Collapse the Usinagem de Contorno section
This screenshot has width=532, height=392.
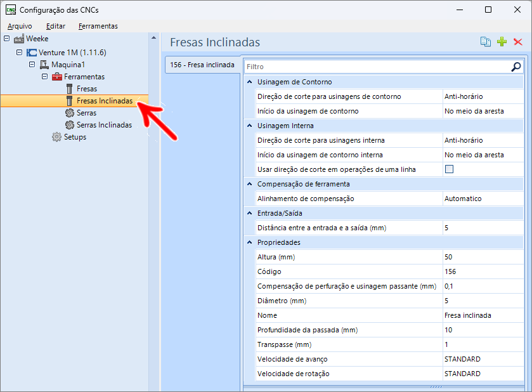[250, 82]
